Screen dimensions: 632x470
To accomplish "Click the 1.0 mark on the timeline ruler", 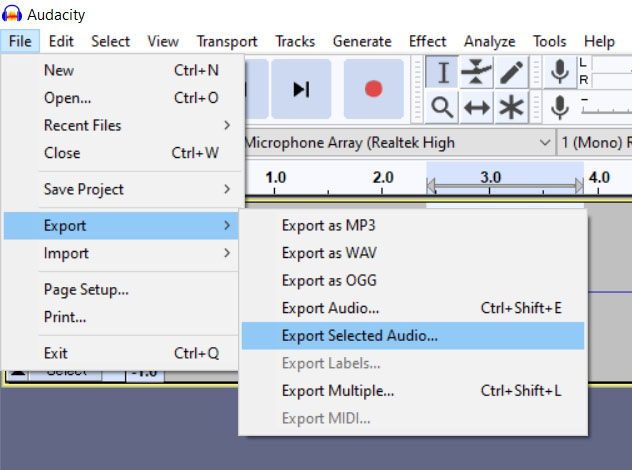I will click(x=275, y=177).
